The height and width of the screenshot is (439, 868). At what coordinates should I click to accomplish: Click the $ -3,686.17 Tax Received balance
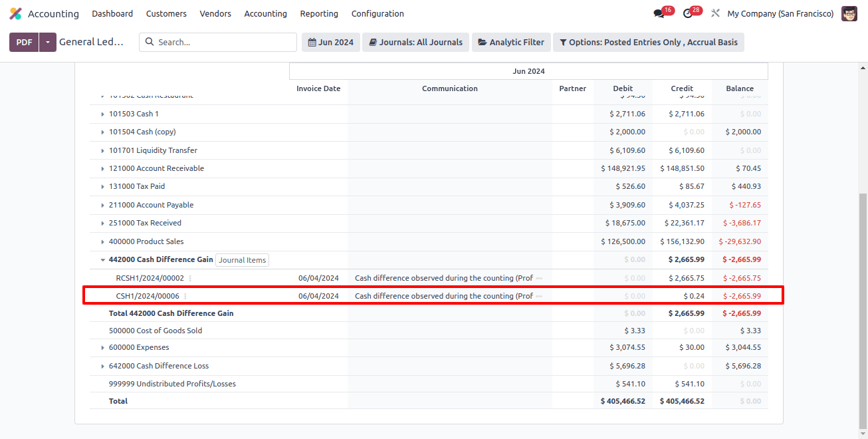pos(742,223)
